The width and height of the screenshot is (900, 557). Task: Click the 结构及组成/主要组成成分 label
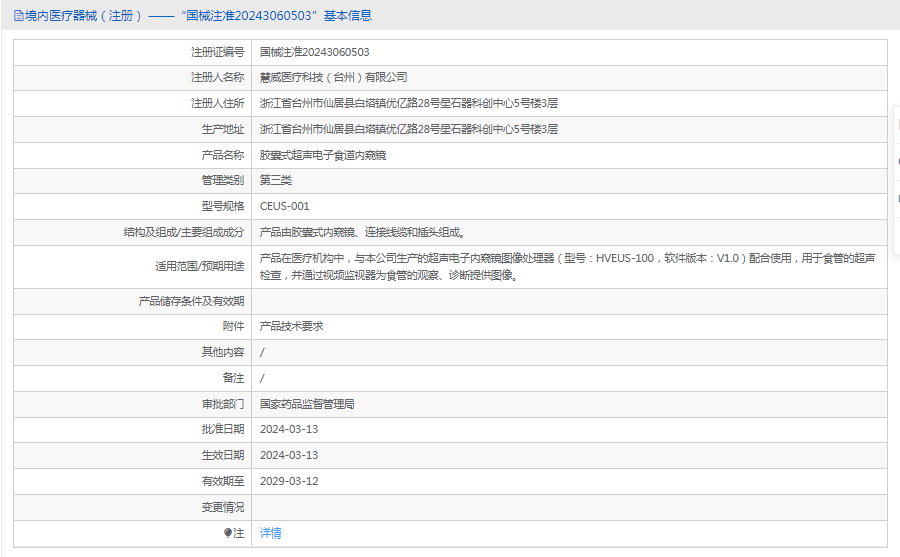[184, 233]
